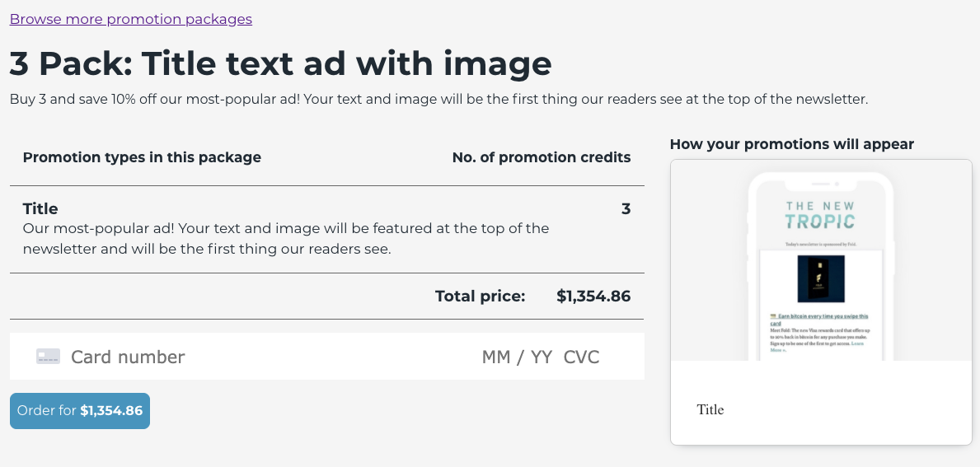Click the Title caption under the preview

point(710,409)
